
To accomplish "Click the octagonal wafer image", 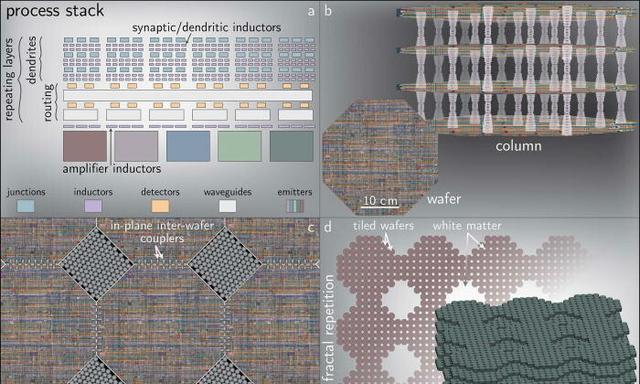I will click(x=380, y=157).
